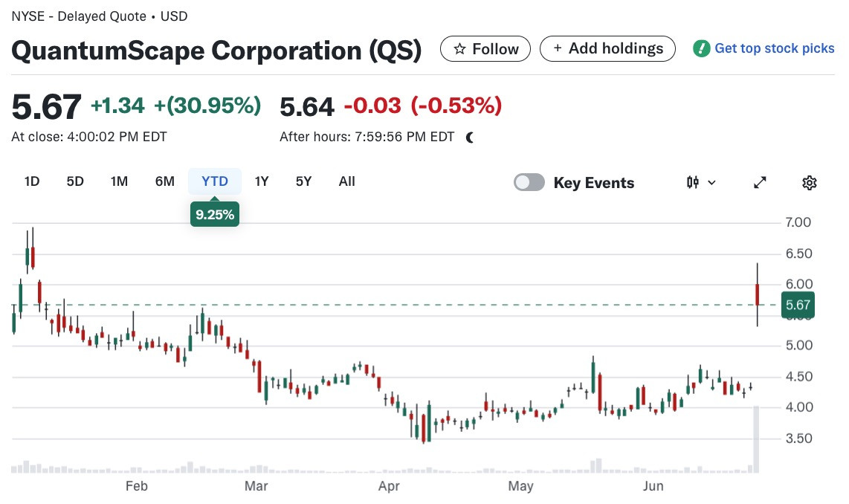This screenshot has height=504, width=849.
Task: Select the 1D time range
Action: click(32, 181)
